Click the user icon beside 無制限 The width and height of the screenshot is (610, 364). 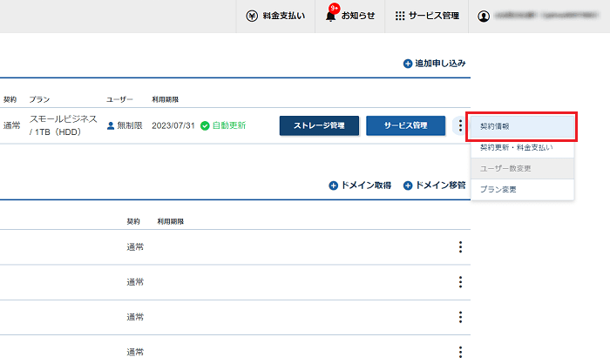point(111,125)
